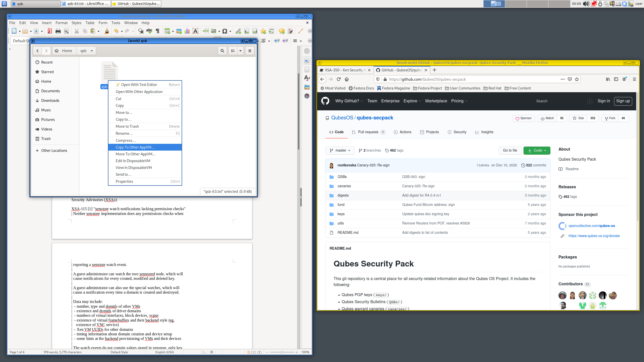Reload the GitHub page in Firefox

(338, 79)
